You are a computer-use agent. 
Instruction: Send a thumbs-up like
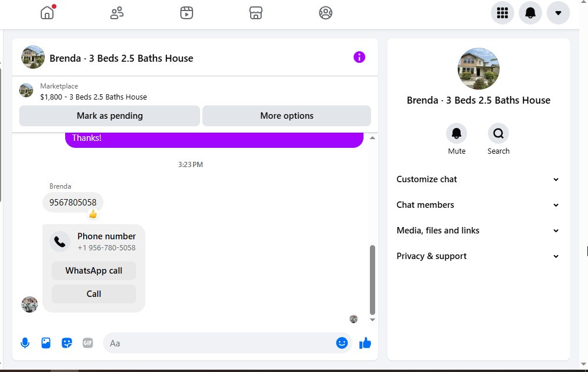(x=365, y=343)
